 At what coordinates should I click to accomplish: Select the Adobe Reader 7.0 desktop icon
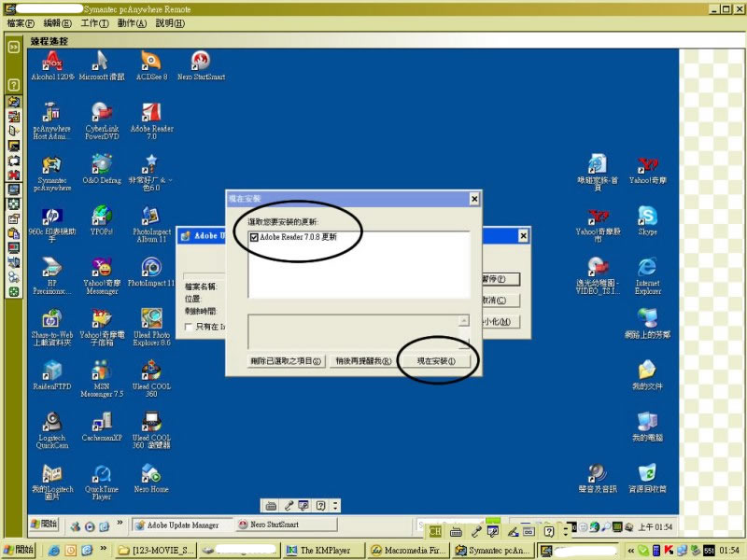pos(151,121)
